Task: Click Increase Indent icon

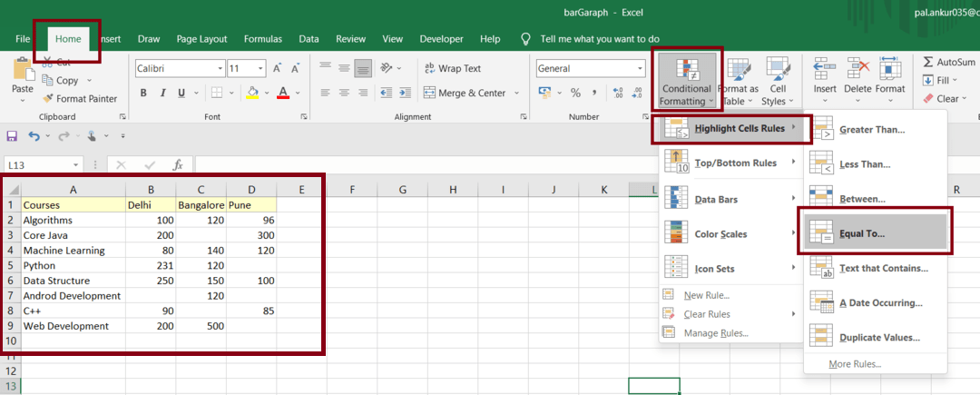Action: [406, 94]
